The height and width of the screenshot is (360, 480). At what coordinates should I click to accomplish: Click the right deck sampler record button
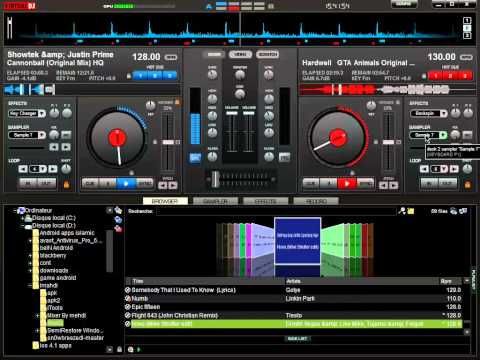[x=467, y=135]
